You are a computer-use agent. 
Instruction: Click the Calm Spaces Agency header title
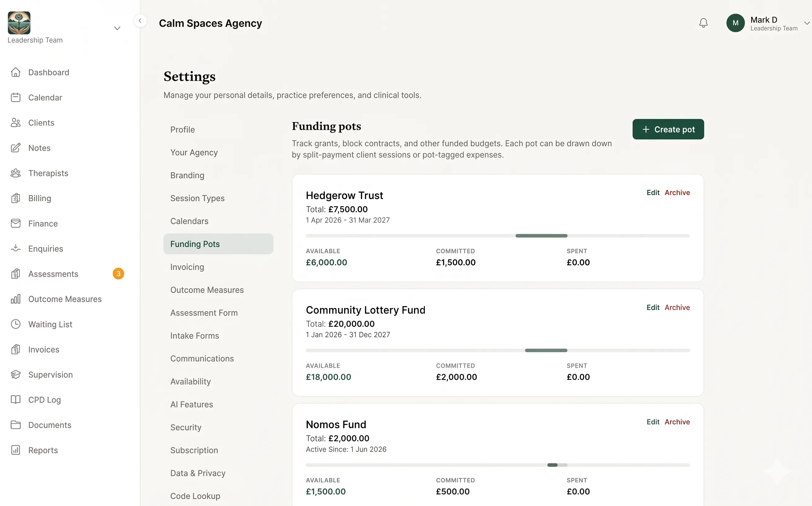pyautogui.click(x=210, y=23)
